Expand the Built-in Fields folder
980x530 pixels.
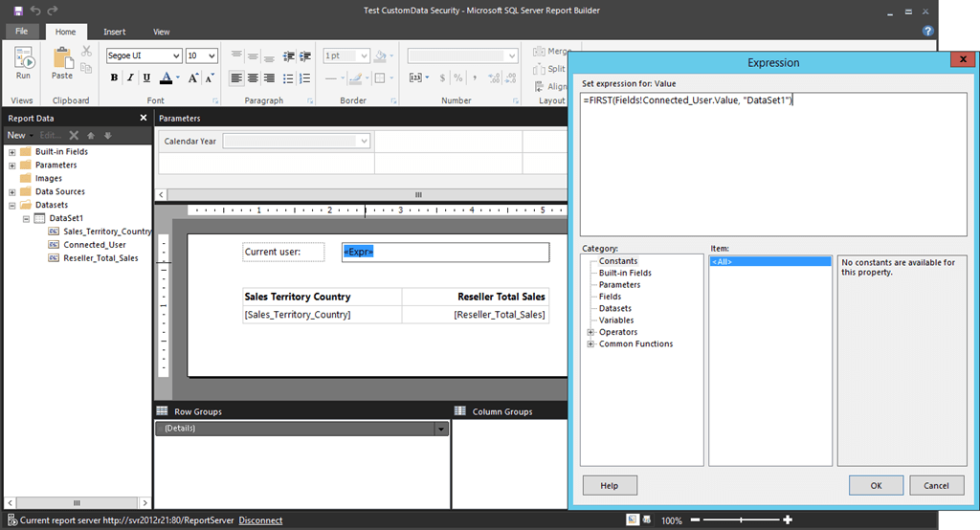pyautogui.click(x=11, y=152)
